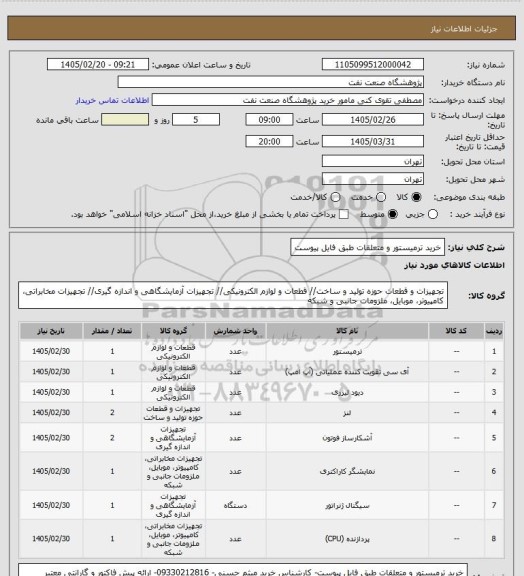The height and width of the screenshot is (576, 524).
Task: Click quantity 2 in لنز row
Action: pyautogui.click(x=112, y=413)
